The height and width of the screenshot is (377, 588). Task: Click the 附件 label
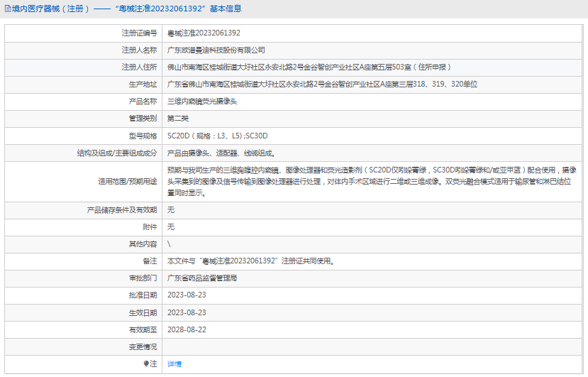[x=150, y=226]
